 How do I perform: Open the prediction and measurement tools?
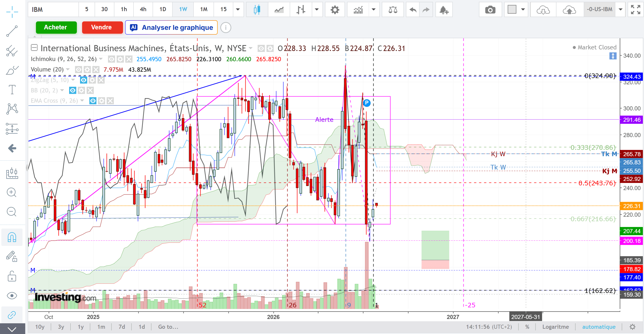(12, 129)
